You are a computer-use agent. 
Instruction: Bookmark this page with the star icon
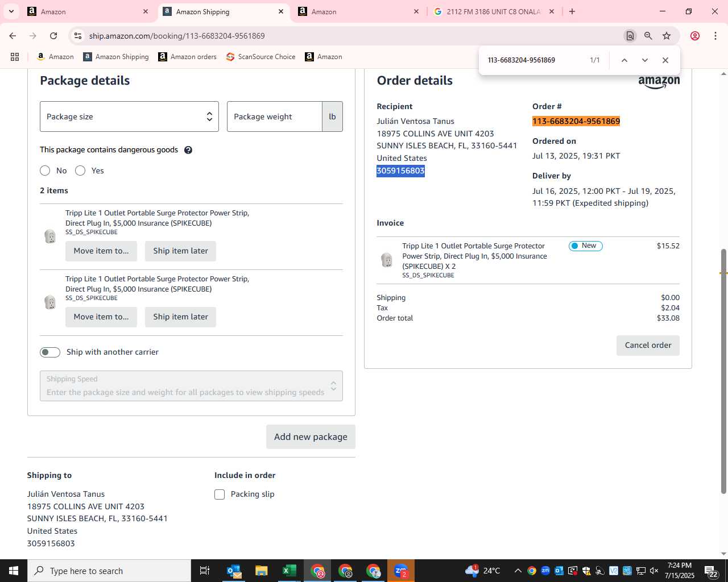[x=667, y=36]
